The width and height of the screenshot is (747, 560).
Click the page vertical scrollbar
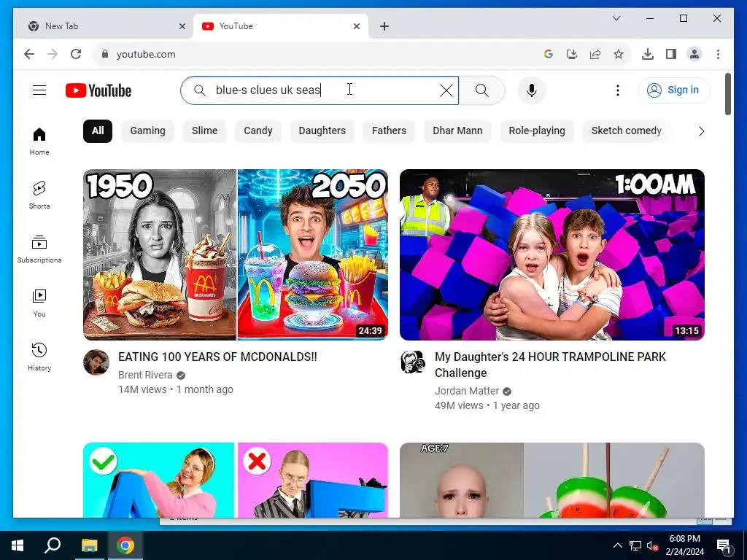(x=727, y=94)
